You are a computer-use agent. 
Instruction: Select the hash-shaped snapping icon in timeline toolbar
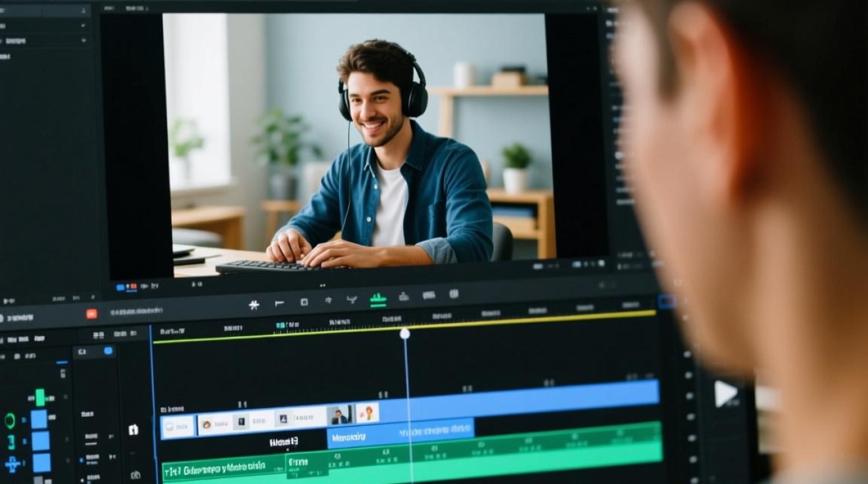[x=254, y=305]
